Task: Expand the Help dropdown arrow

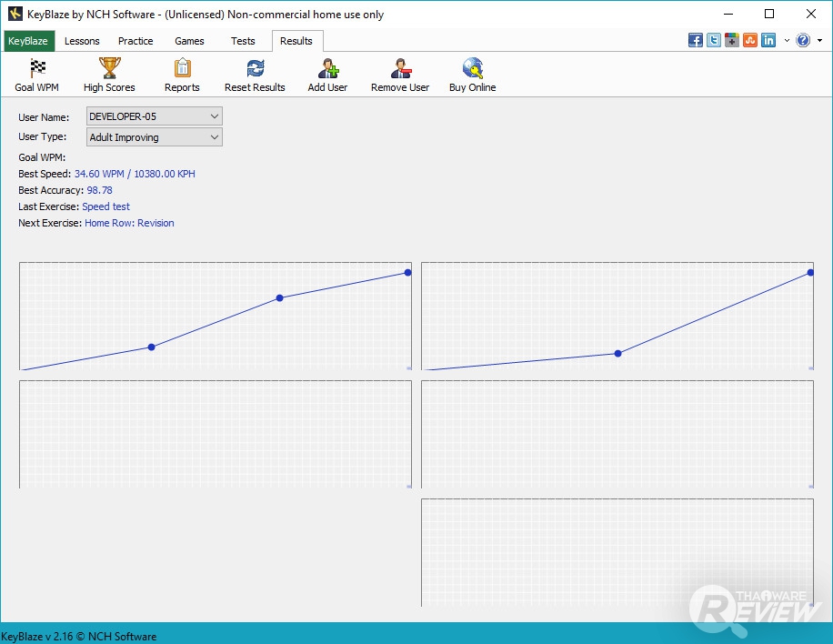Action: pyautogui.click(x=819, y=40)
